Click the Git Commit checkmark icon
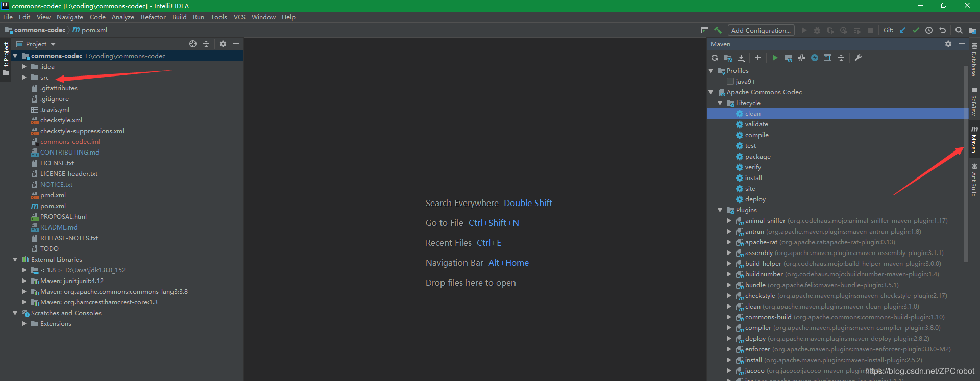 916,30
